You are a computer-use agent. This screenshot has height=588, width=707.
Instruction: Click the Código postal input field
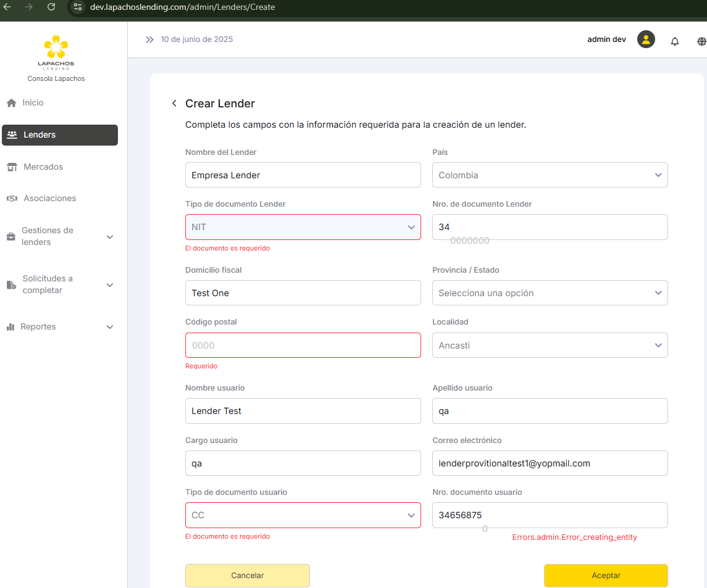point(303,346)
